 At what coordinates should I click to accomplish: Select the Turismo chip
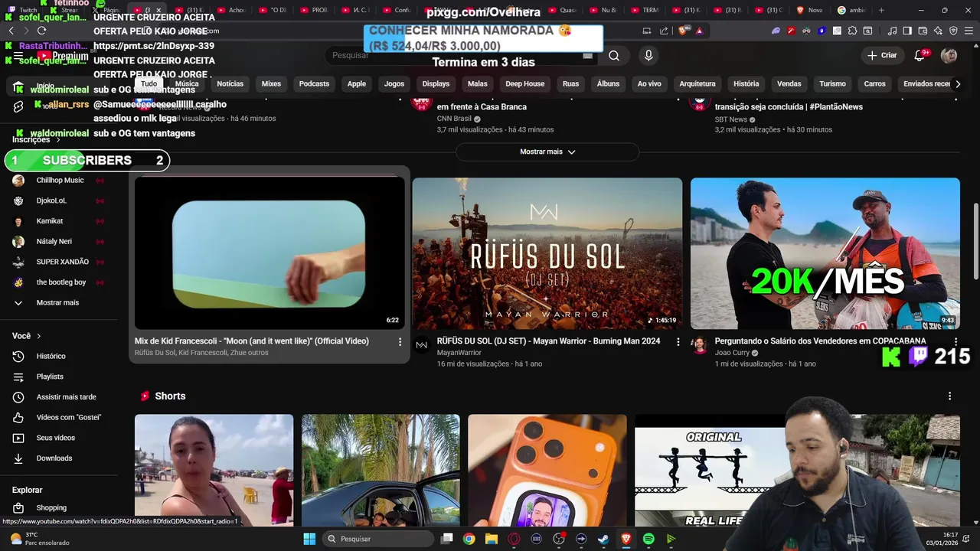pyautogui.click(x=832, y=83)
